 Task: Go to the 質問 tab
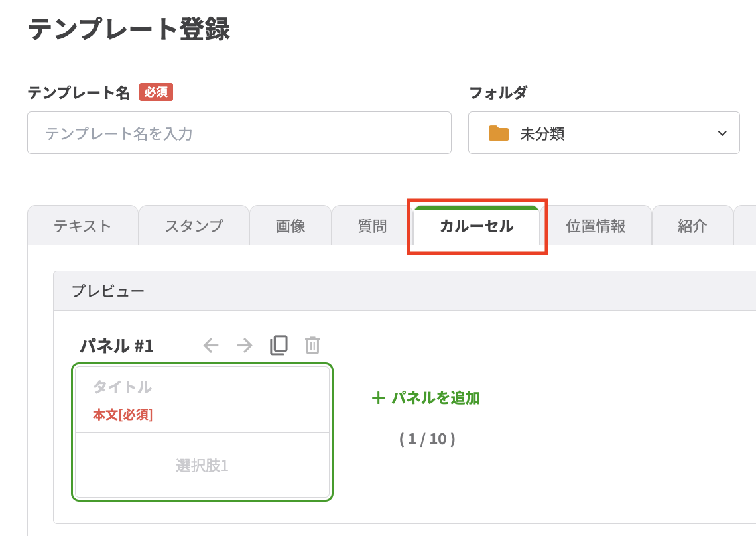372,226
